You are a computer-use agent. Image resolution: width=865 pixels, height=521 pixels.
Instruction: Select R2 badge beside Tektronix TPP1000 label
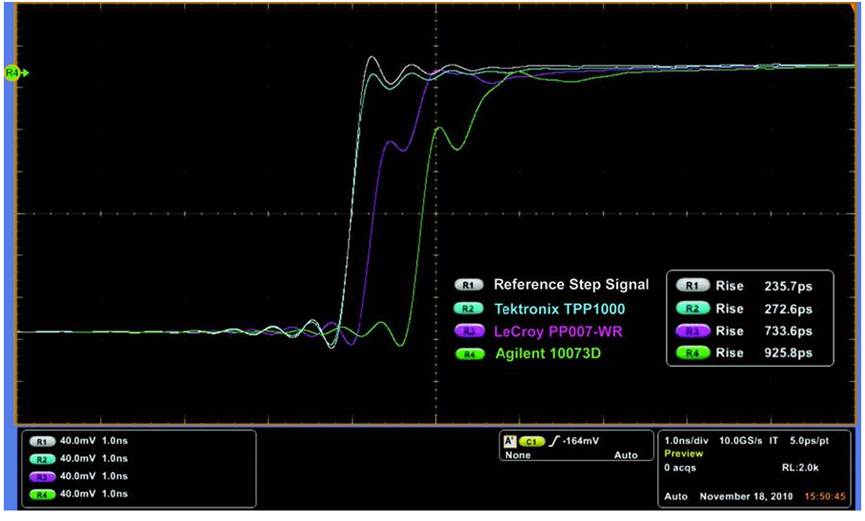point(469,308)
